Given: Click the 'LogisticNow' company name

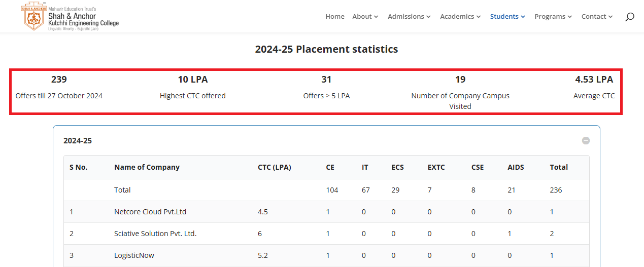Looking at the screenshot, I should tap(134, 255).
